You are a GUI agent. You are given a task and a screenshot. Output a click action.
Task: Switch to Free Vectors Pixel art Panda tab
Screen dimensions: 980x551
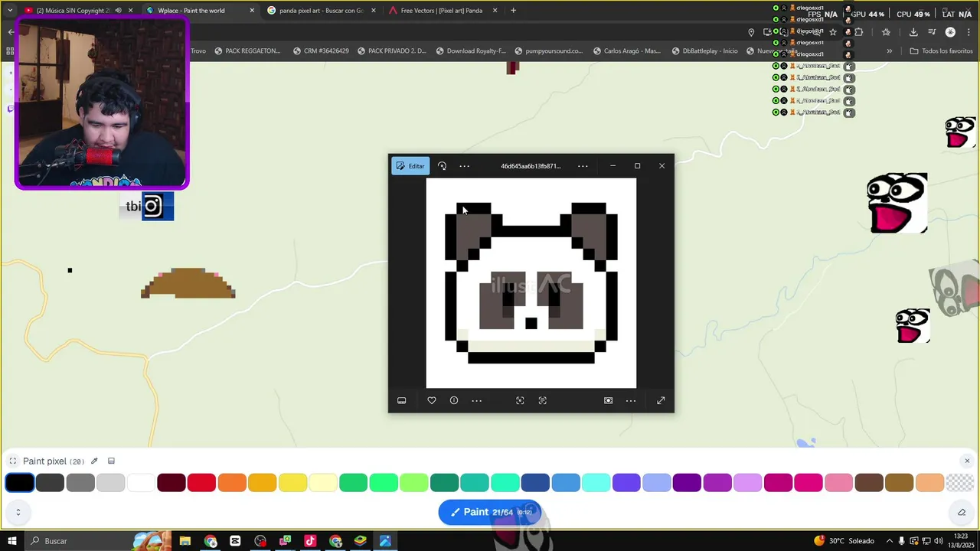[442, 11]
